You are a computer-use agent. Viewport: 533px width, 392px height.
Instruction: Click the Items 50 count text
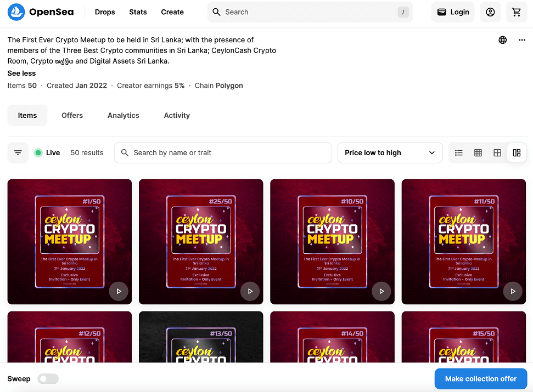(22, 86)
